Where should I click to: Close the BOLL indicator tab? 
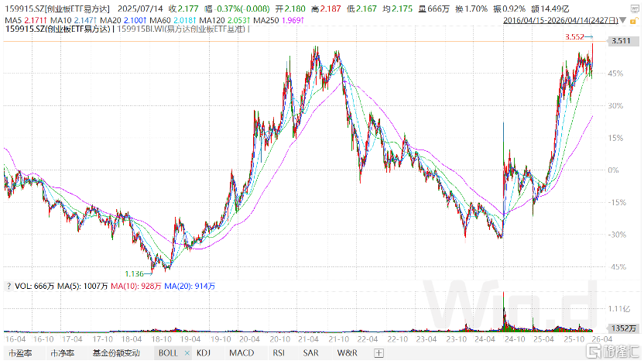click(x=187, y=353)
